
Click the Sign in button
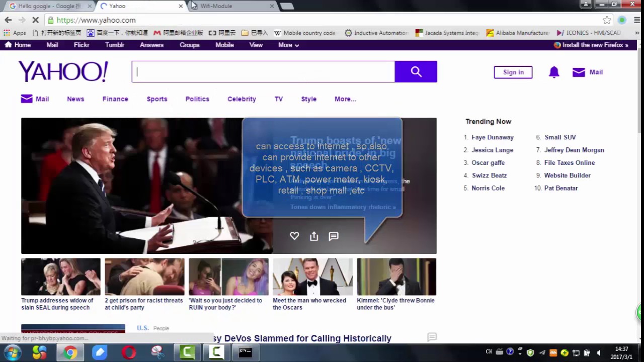coord(513,72)
